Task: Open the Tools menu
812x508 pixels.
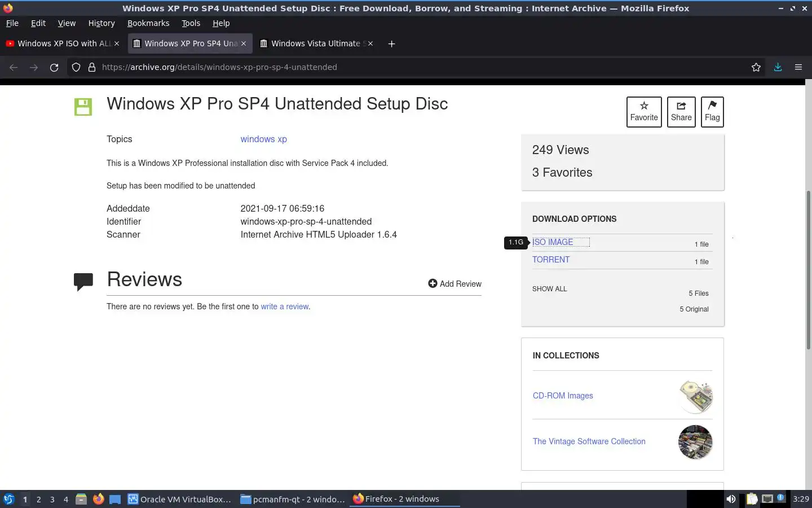Action: (x=191, y=23)
